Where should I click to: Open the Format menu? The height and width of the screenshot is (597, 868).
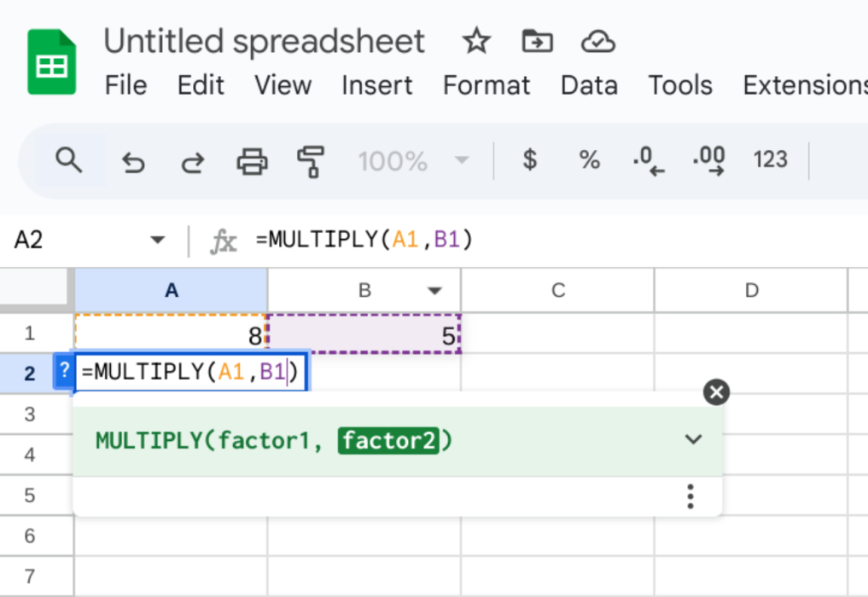pos(486,85)
